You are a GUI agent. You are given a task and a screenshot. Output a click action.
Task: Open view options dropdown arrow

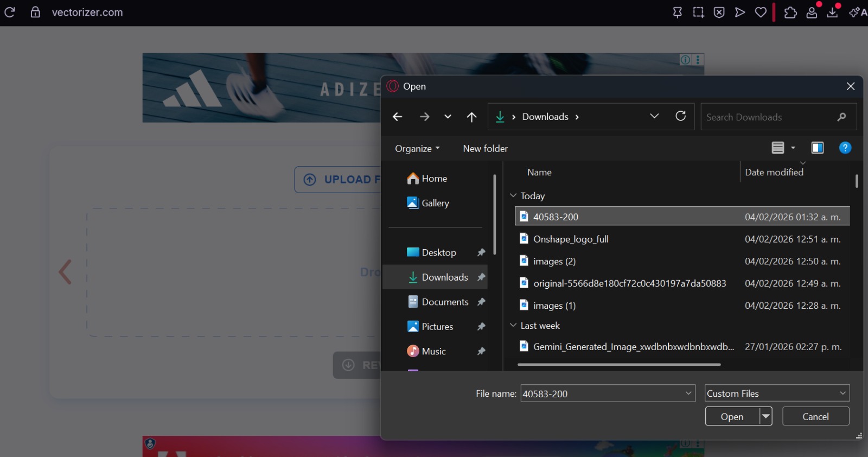(793, 148)
